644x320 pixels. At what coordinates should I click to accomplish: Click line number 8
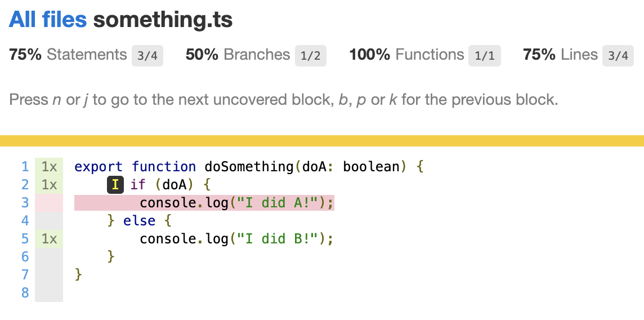pyautogui.click(x=25, y=293)
